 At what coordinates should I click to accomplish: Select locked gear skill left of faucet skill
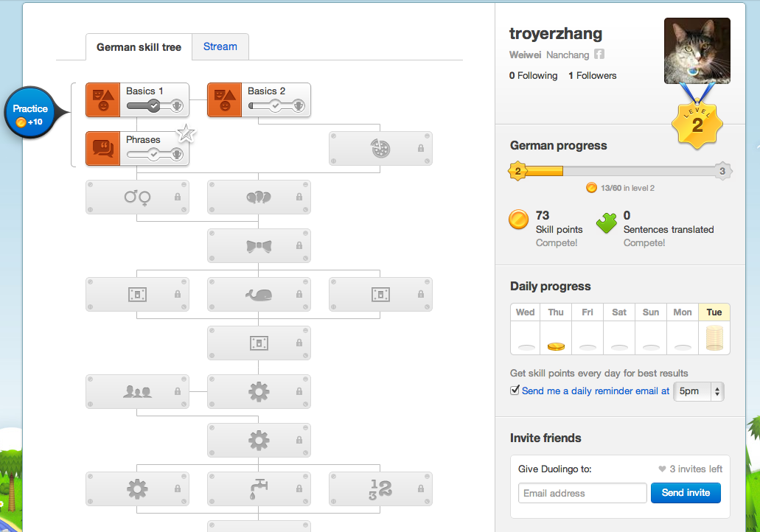click(137, 489)
